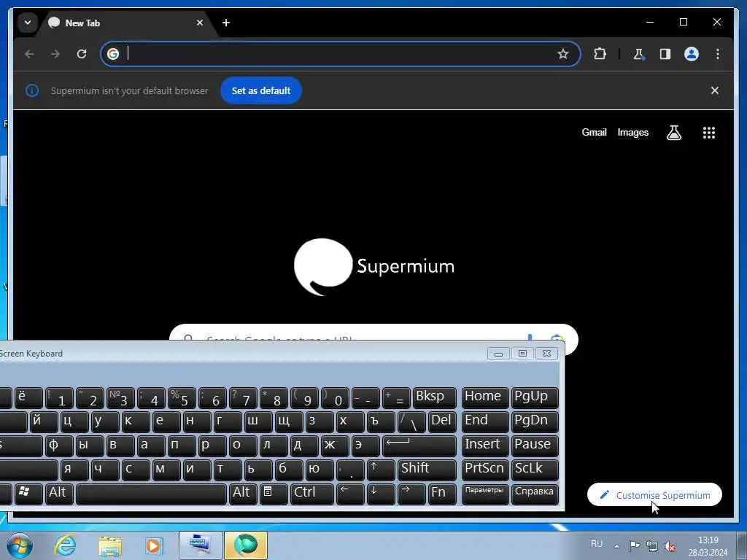This screenshot has width=747, height=560.
Task: Open Windows Explorer from taskbar
Action: [x=110, y=545]
